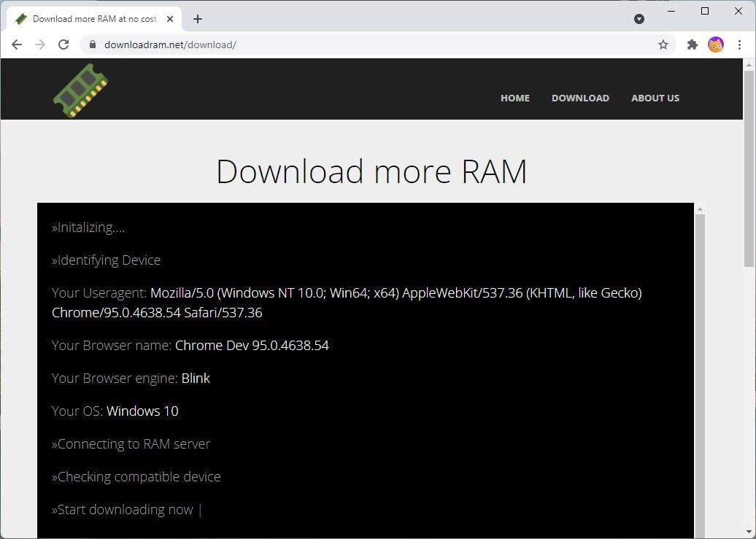
Task: Click the Mozilla/5.0 useragent string
Action: click(347, 303)
